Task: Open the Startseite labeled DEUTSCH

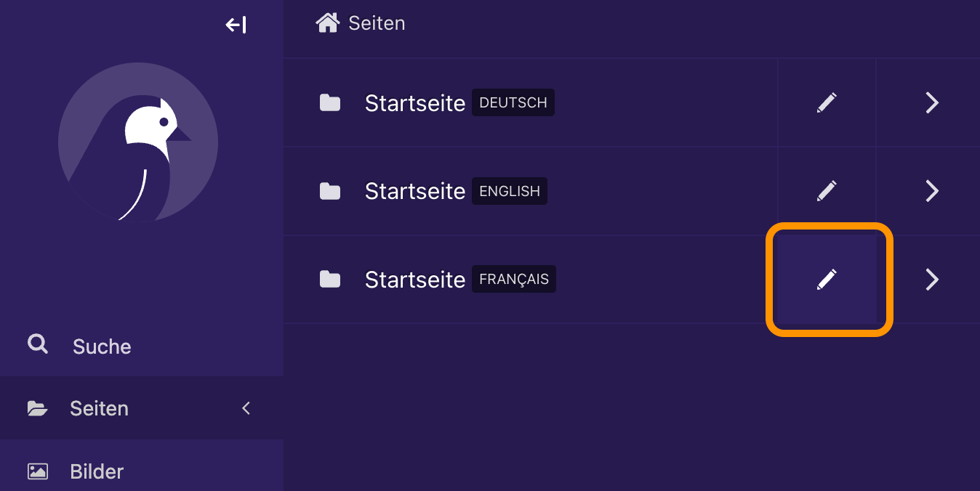Action: pos(415,103)
